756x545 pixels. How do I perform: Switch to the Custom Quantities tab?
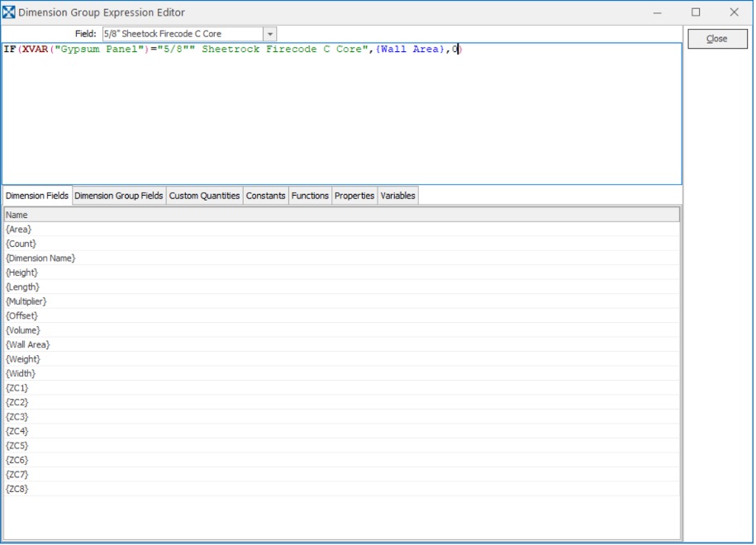click(204, 196)
